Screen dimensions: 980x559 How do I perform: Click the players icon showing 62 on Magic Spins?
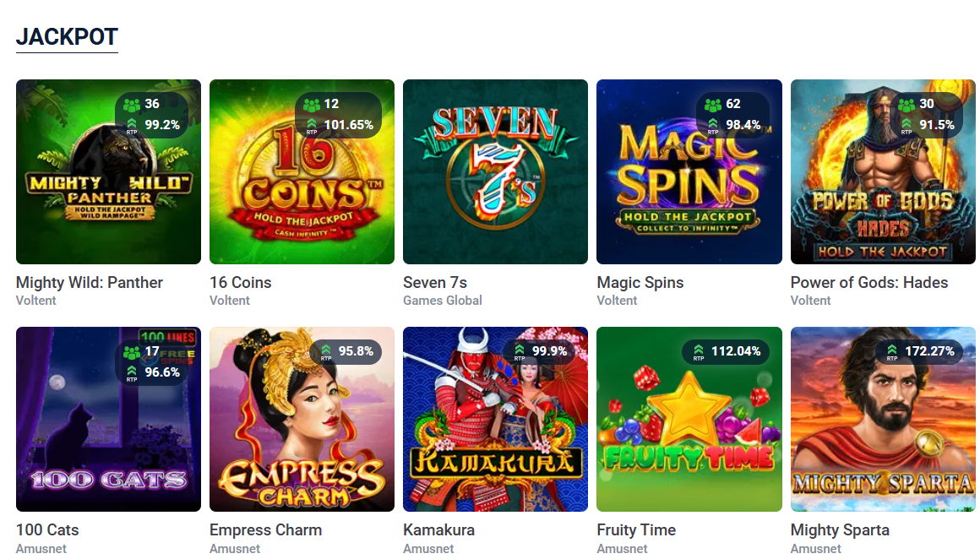tap(712, 104)
